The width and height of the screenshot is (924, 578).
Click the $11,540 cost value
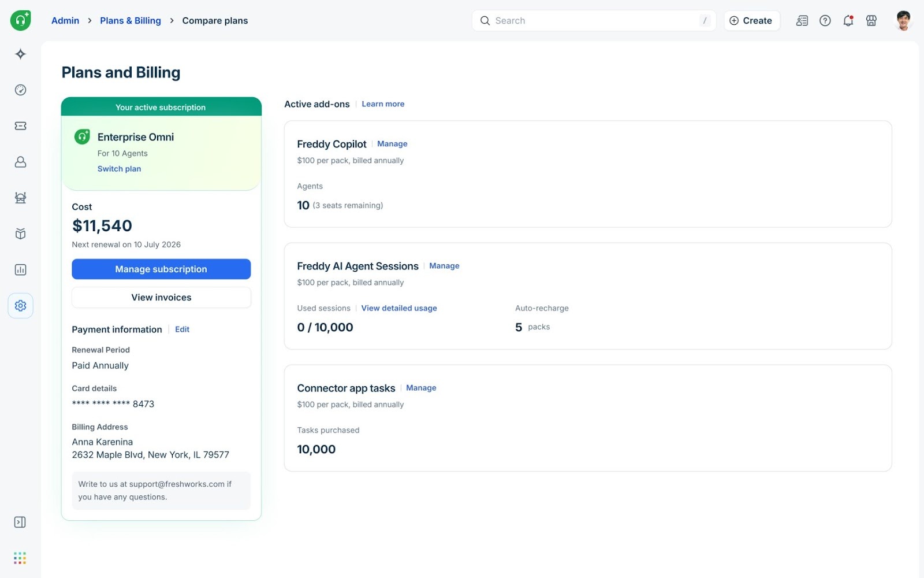(x=102, y=225)
